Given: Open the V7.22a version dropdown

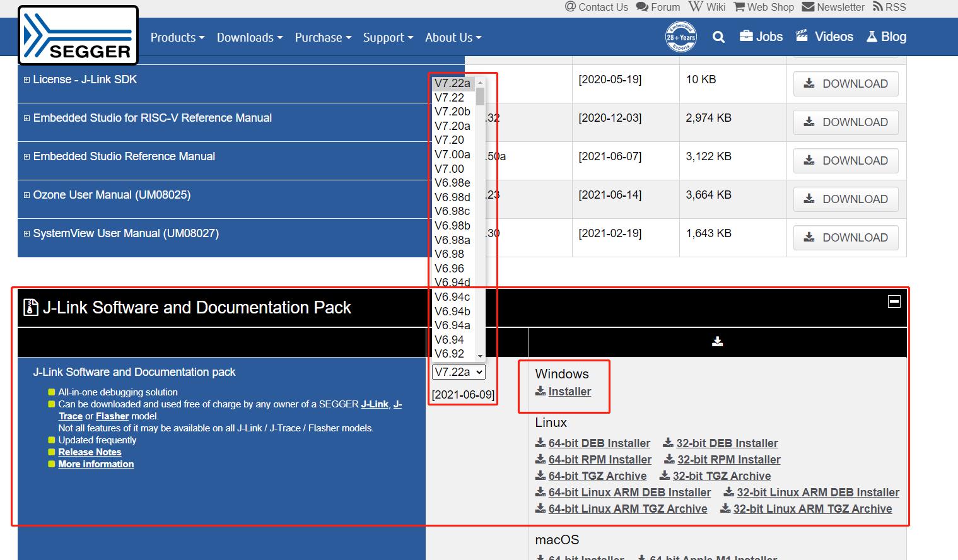Looking at the screenshot, I should [459, 372].
